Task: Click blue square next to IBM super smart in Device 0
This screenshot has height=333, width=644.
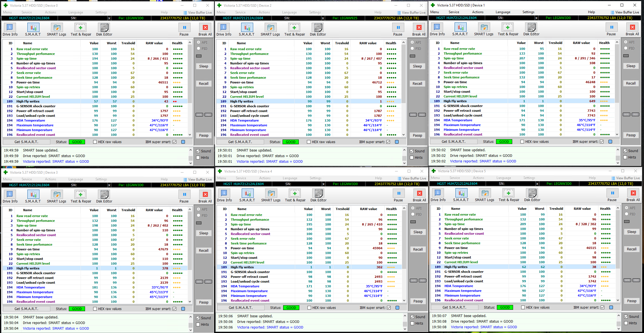Action: point(183,142)
